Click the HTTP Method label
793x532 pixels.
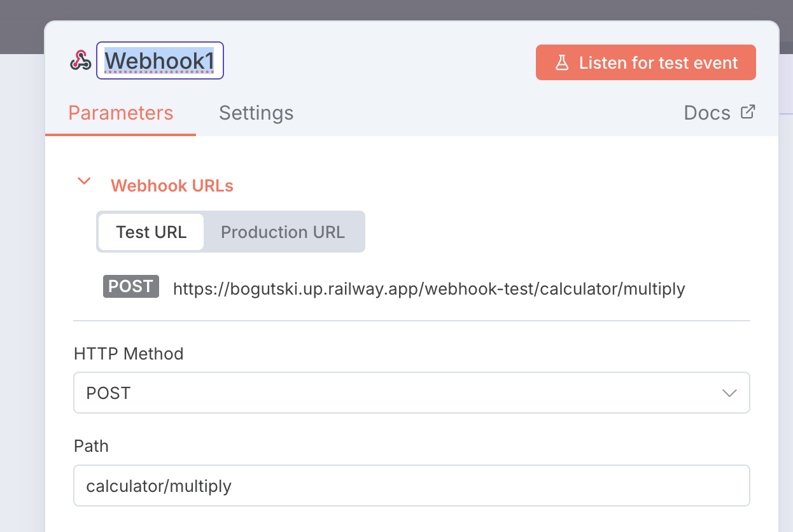click(x=129, y=354)
